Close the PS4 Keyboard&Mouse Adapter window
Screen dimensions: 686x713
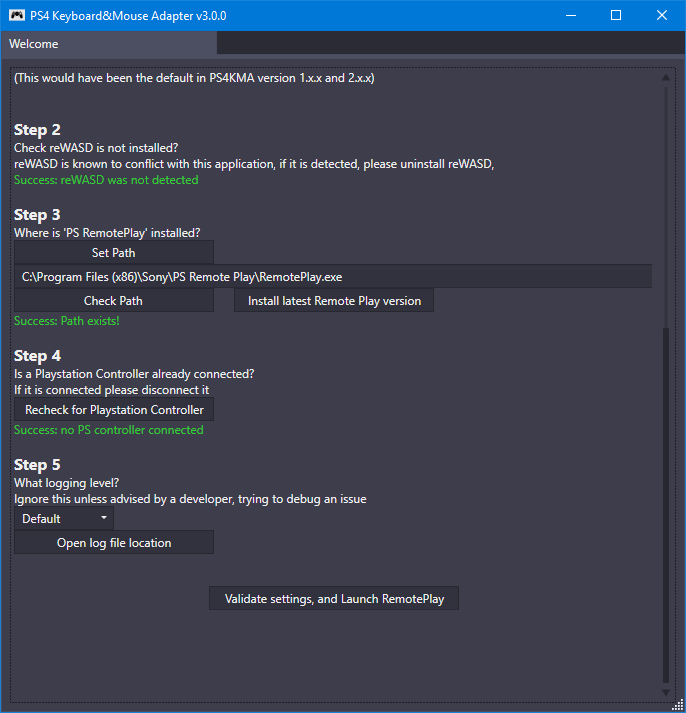[x=662, y=15]
